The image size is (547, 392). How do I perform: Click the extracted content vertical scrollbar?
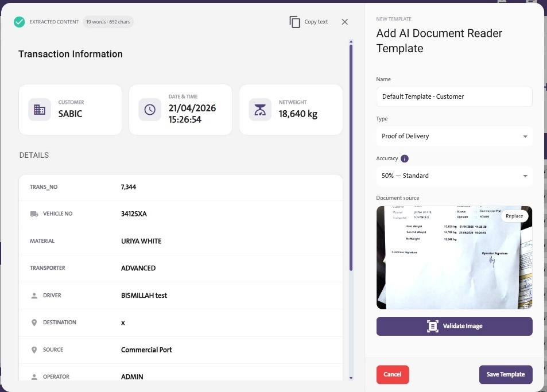(351, 158)
